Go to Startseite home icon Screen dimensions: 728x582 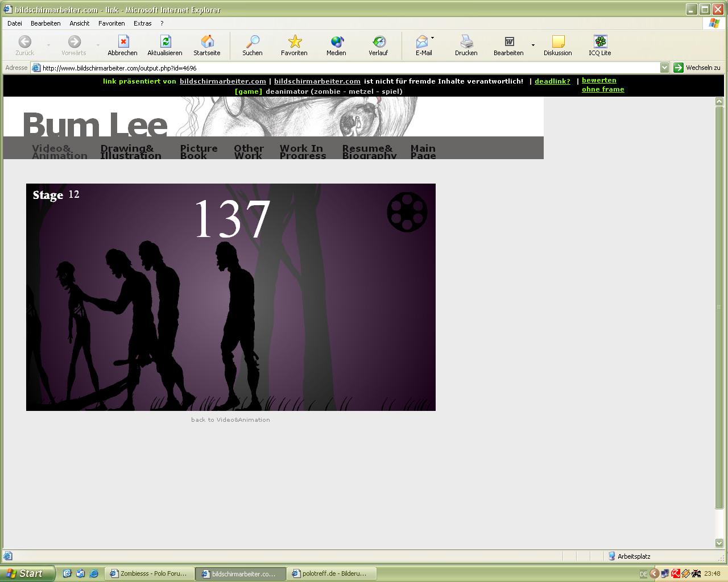coord(207,41)
